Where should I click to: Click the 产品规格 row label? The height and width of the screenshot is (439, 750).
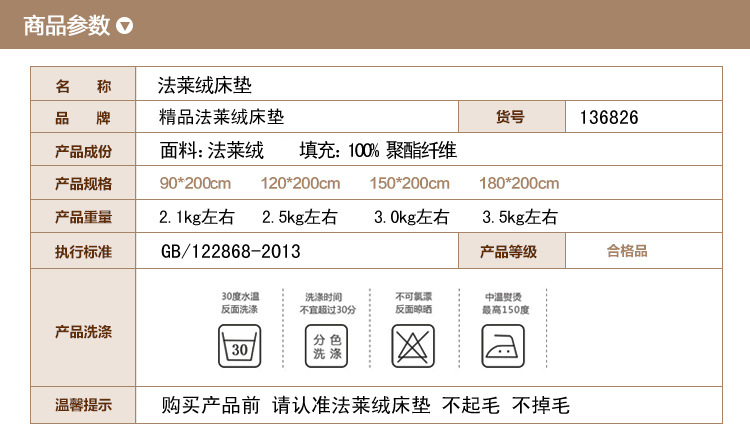point(83,184)
